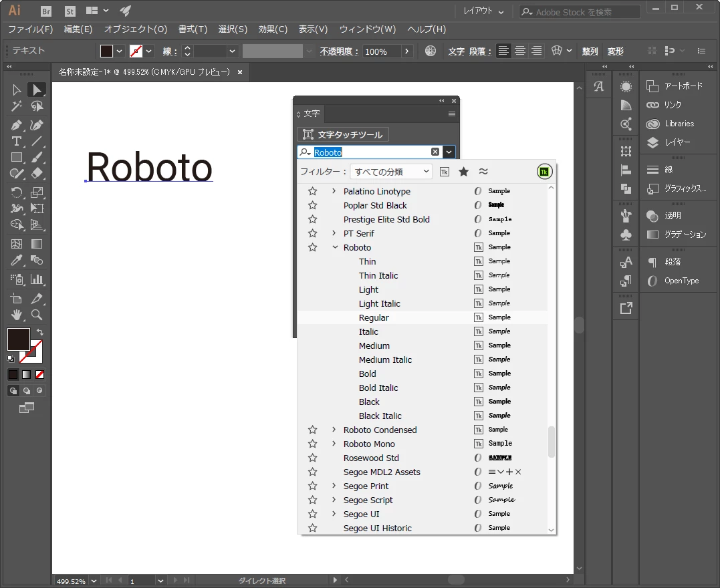Expand the Palatino Linotype family
The height and width of the screenshot is (588, 720).
334,191
